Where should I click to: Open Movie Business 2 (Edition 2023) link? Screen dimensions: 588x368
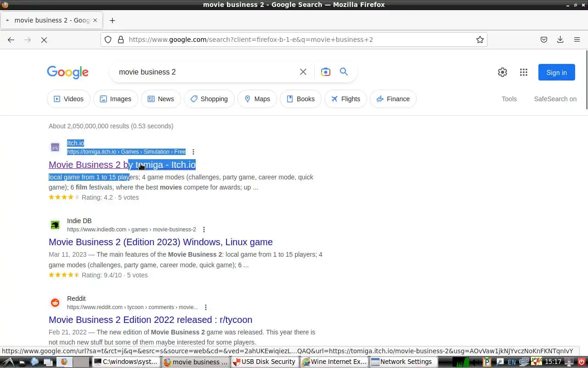point(161,242)
